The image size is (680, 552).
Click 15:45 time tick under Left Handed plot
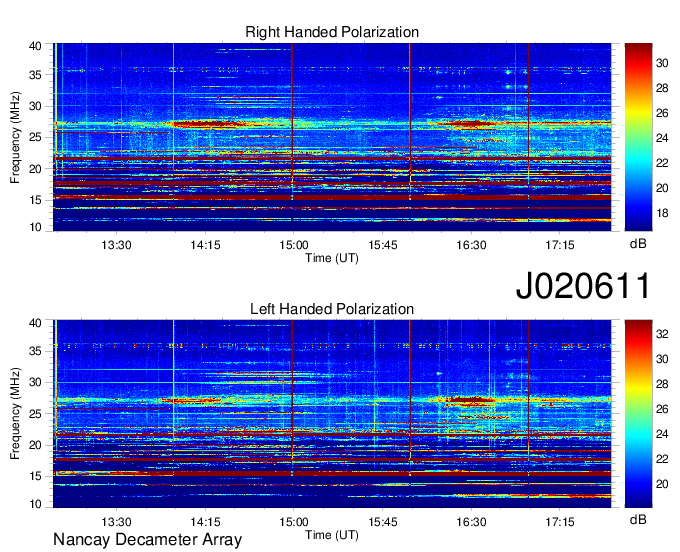tap(382, 522)
